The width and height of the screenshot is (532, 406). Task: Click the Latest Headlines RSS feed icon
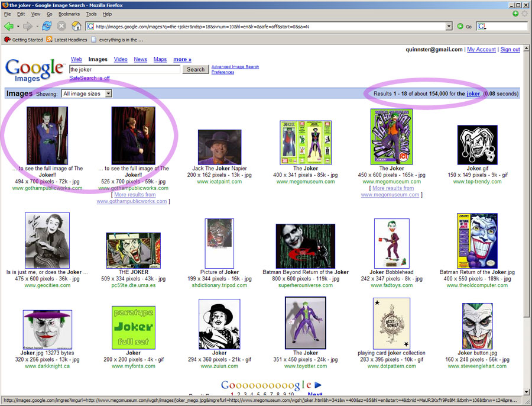(x=49, y=40)
